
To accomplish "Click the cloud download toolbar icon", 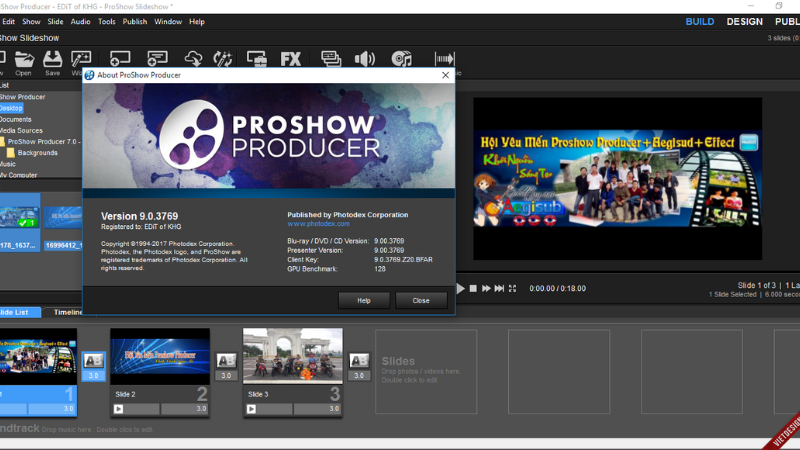I will [194, 59].
